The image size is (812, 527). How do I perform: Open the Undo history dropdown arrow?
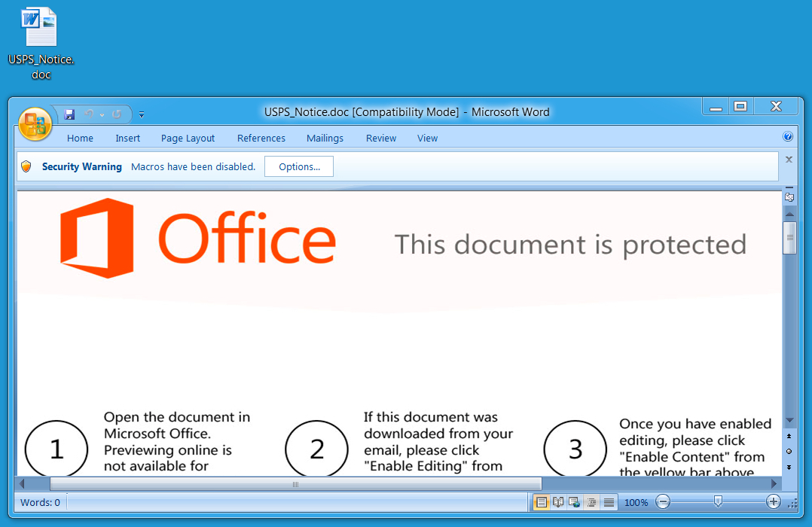(x=102, y=115)
